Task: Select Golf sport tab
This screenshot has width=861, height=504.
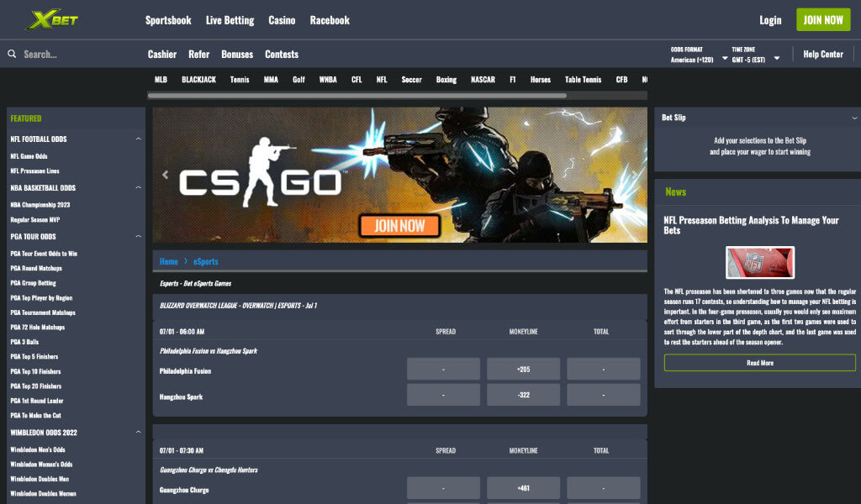Action: click(298, 80)
